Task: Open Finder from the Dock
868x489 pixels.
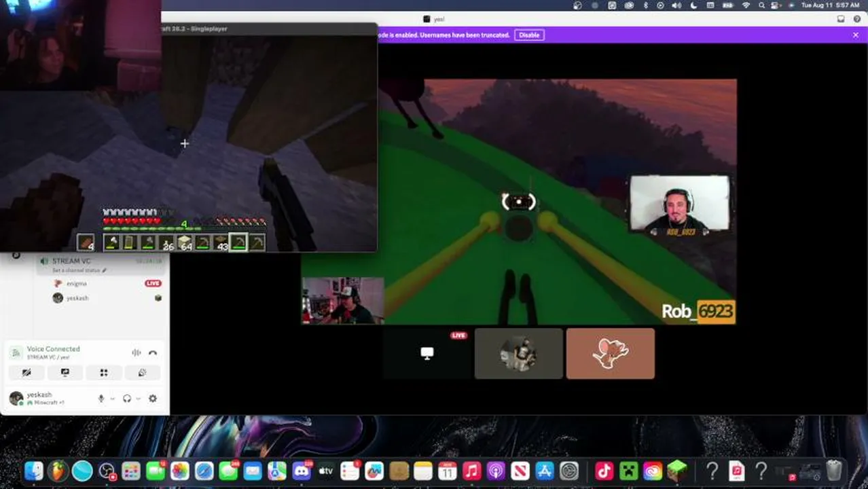Action: coord(34,471)
